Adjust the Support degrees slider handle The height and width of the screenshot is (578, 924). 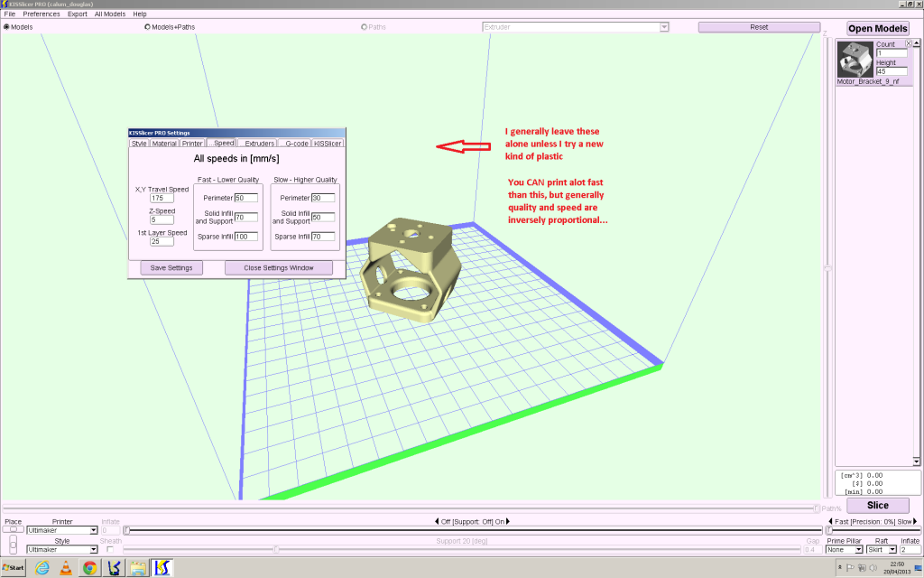[x=276, y=550]
